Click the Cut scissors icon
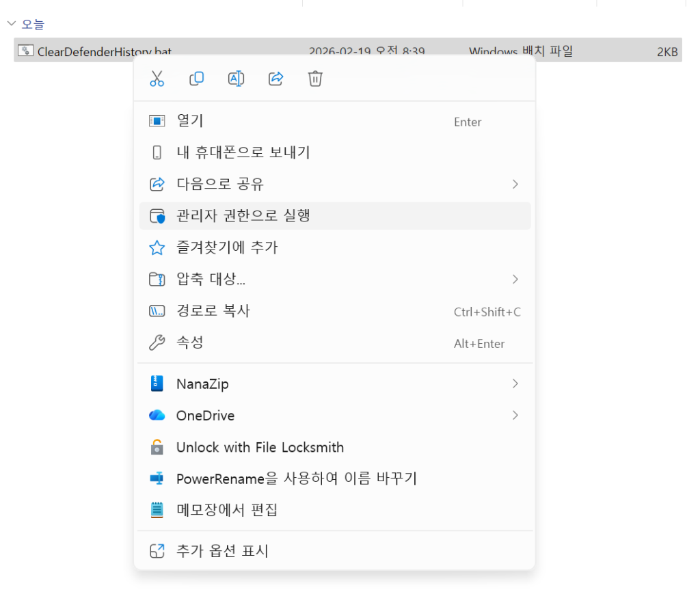700x594 pixels. click(157, 79)
